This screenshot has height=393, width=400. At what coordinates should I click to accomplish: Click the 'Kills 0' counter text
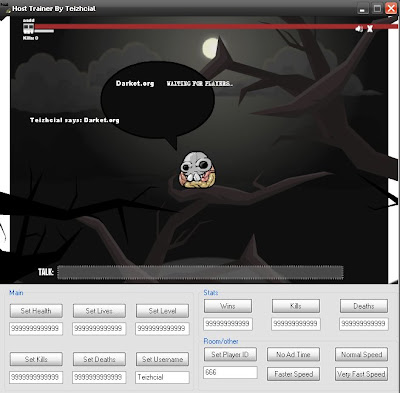(30, 38)
